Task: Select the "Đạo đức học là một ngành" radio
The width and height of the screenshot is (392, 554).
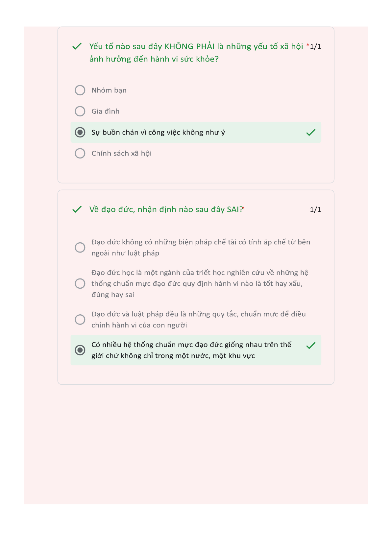Action: [80, 283]
